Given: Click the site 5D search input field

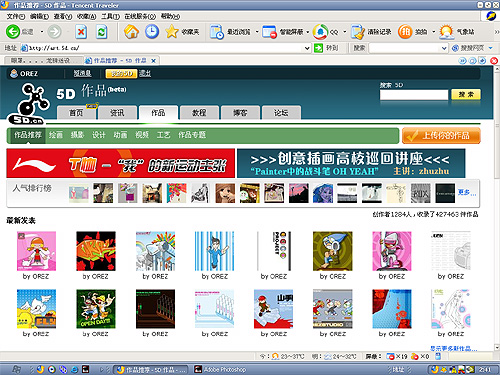Looking at the screenshot, I should (414, 95).
